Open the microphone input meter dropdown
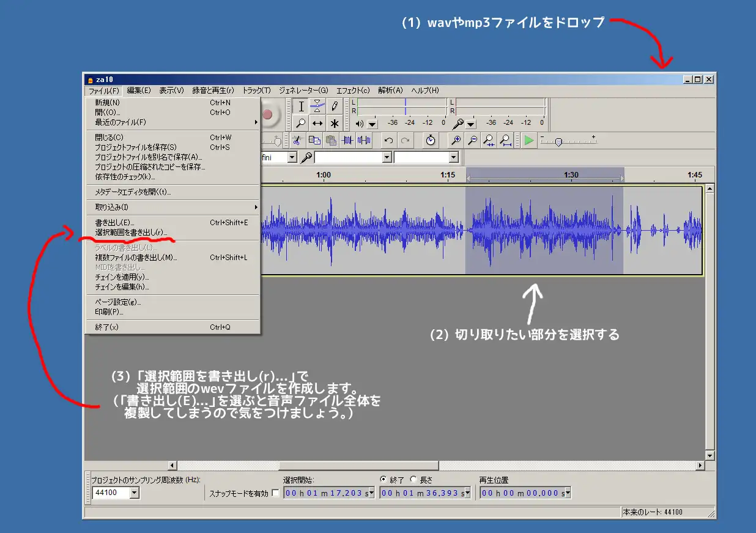The image size is (756, 533). pos(471,124)
